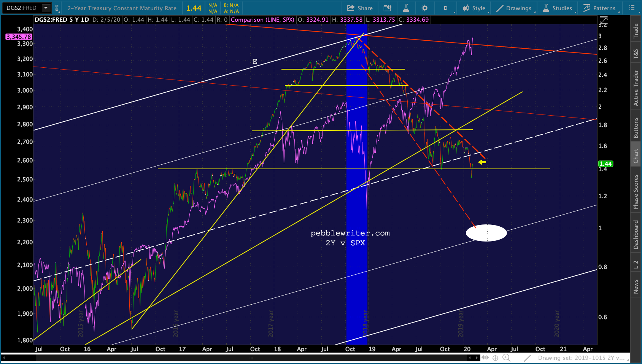The image size is (642, 364).
Task: Open the Style dropdown menu
Action: [x=474, y=8]
